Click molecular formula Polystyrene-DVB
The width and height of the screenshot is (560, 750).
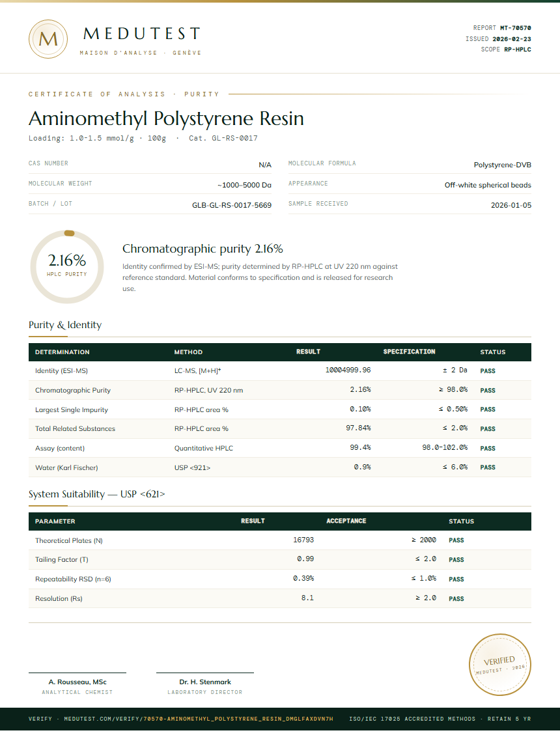(x=503, y=165)
